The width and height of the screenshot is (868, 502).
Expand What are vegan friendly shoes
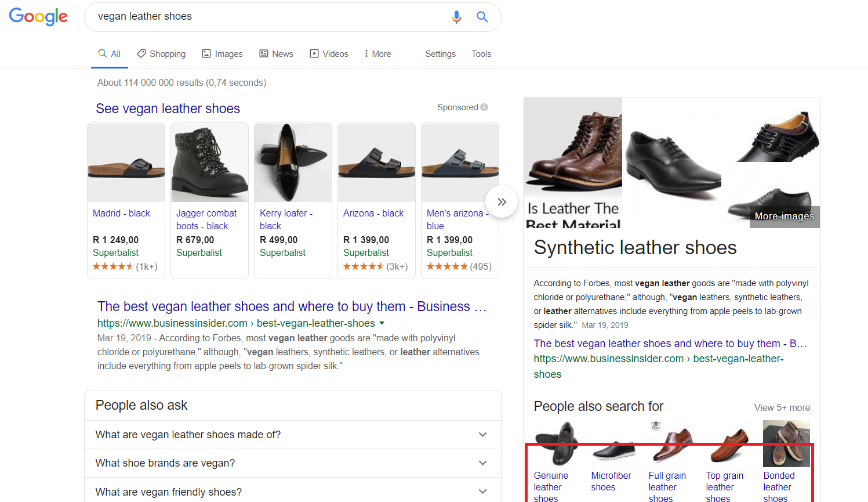coord(292,492)
